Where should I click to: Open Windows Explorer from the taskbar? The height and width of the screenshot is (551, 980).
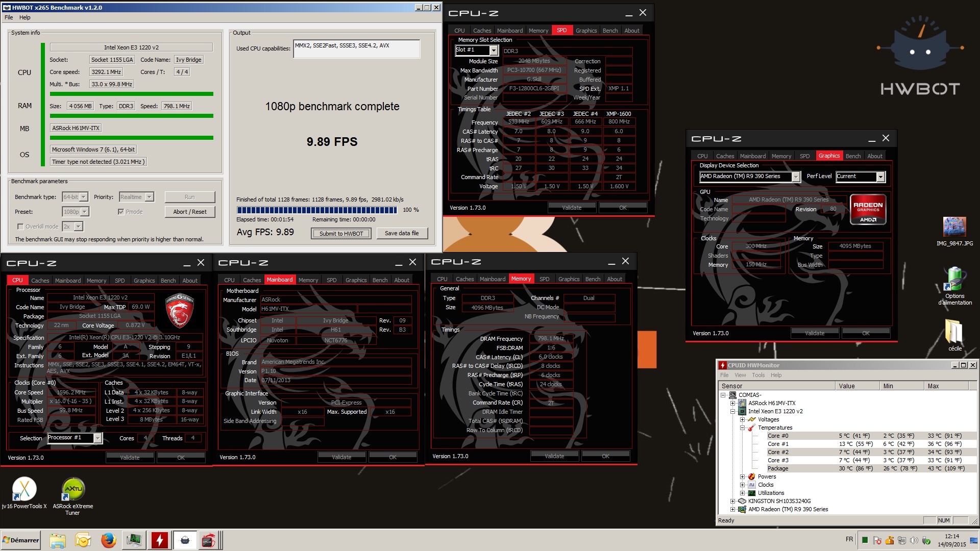coord(58,540)
